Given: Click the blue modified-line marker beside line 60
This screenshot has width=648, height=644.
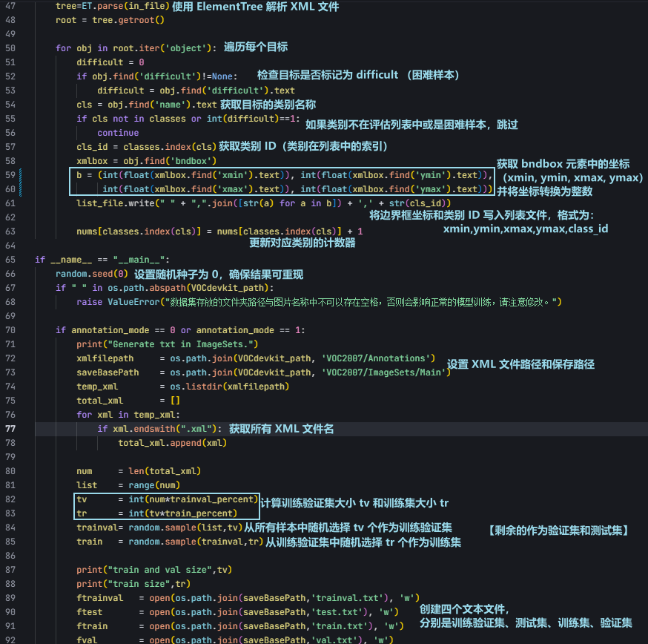Looking at the screenshot, I should point(20,189).
